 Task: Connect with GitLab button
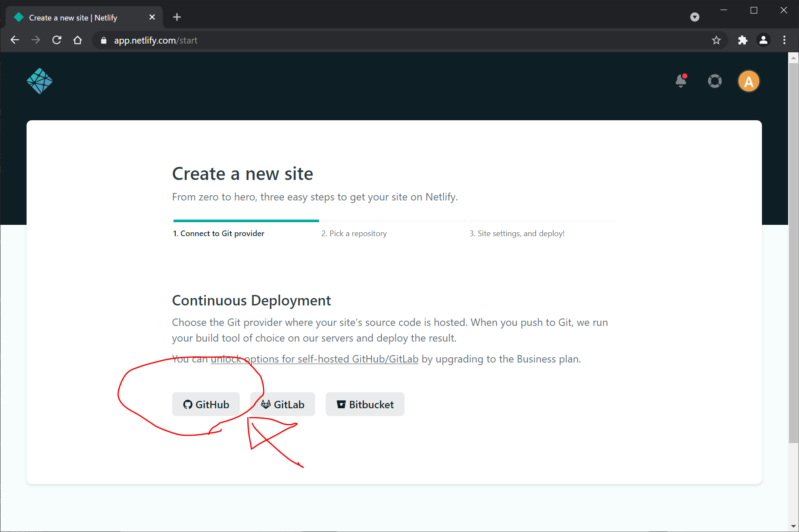[282, 404]
